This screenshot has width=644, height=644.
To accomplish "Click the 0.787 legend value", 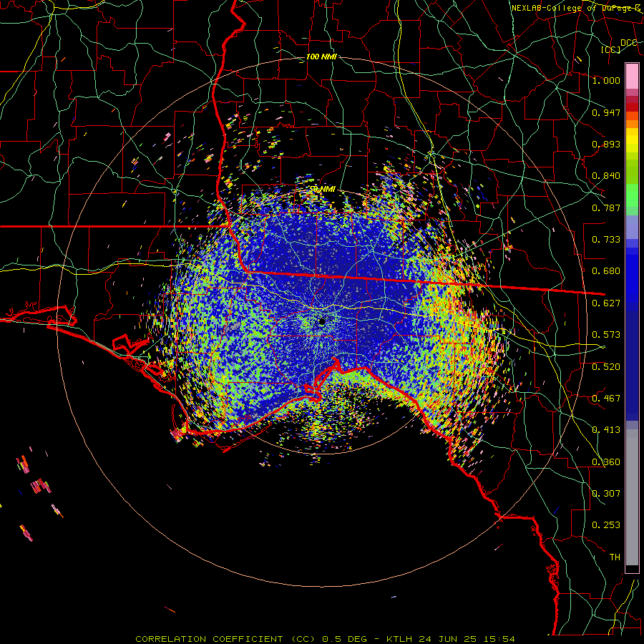I will [x=606, y=208].
